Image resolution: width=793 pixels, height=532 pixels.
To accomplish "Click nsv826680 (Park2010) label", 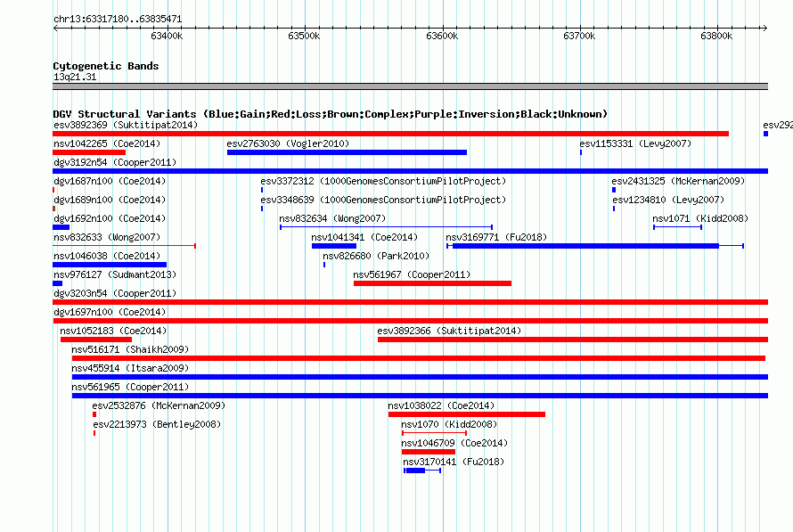I will (x=376, y=256).
